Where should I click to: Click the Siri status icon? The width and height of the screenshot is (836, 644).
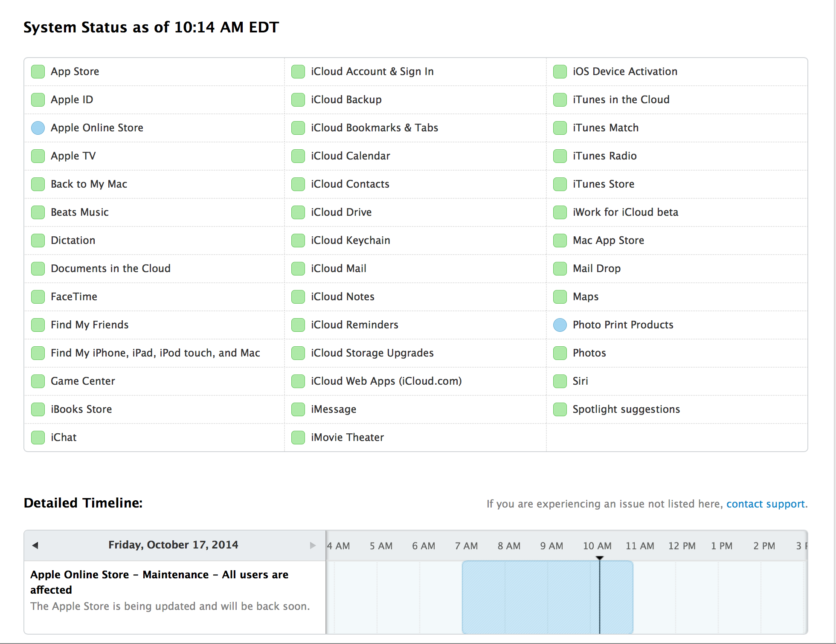[560, 381]
